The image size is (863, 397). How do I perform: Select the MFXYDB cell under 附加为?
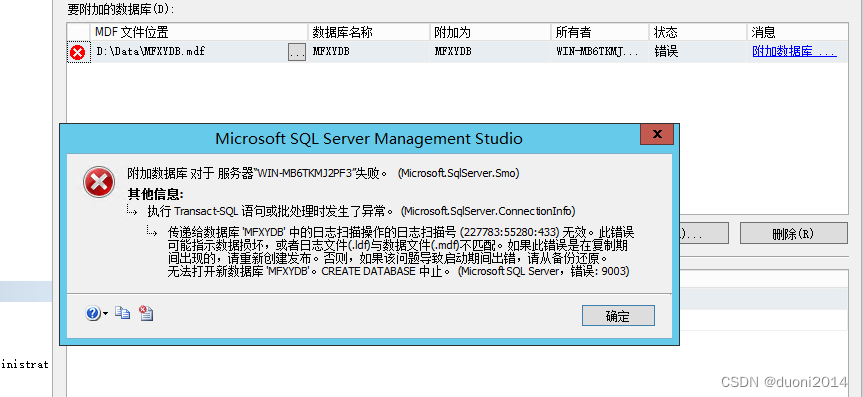(x=490, y=52)
